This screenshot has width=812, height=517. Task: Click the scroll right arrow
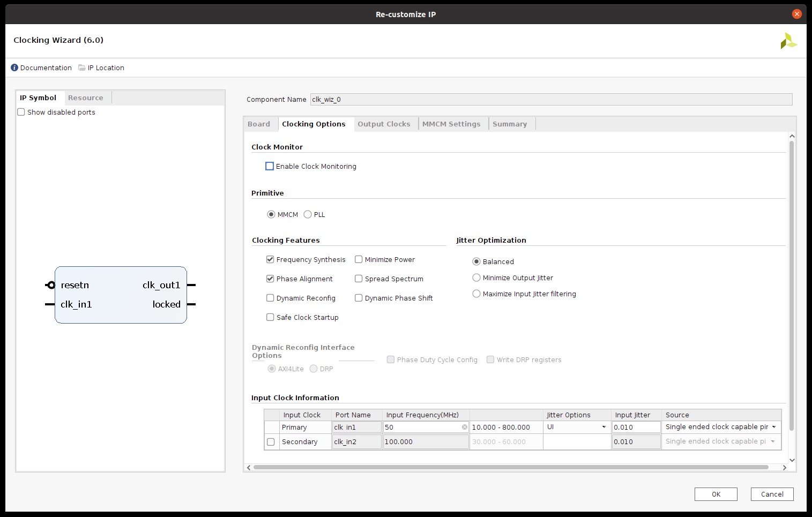tap(785, 468)
